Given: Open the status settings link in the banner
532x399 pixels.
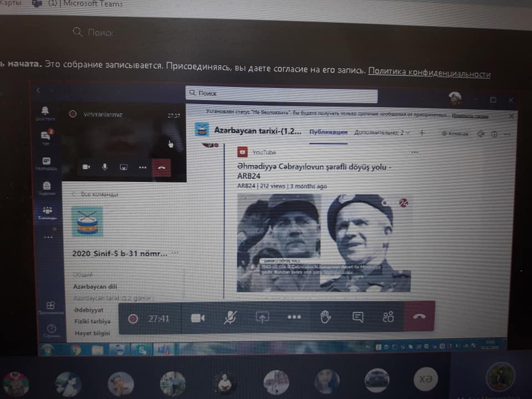Looking at the screenshot, I should [470, 116].
